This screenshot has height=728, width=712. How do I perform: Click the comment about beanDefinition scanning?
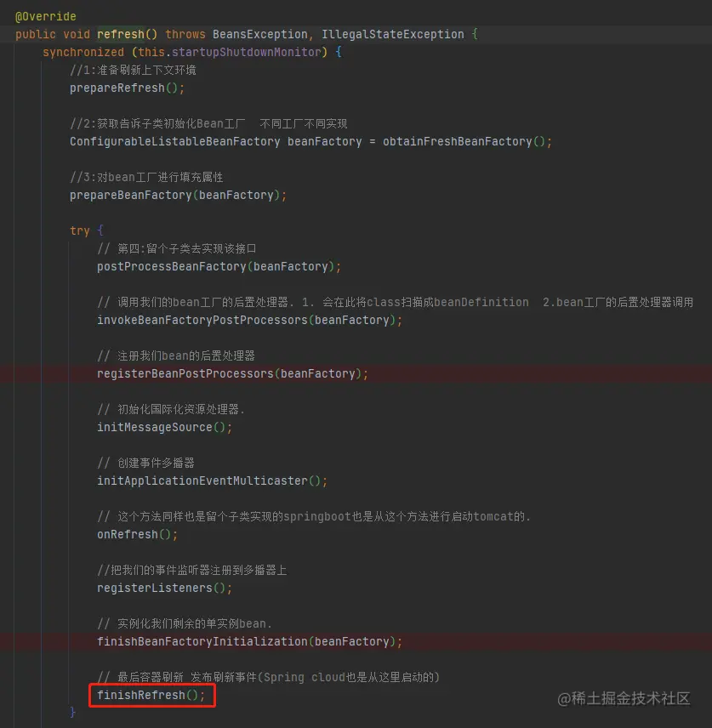tap(396, 302)
